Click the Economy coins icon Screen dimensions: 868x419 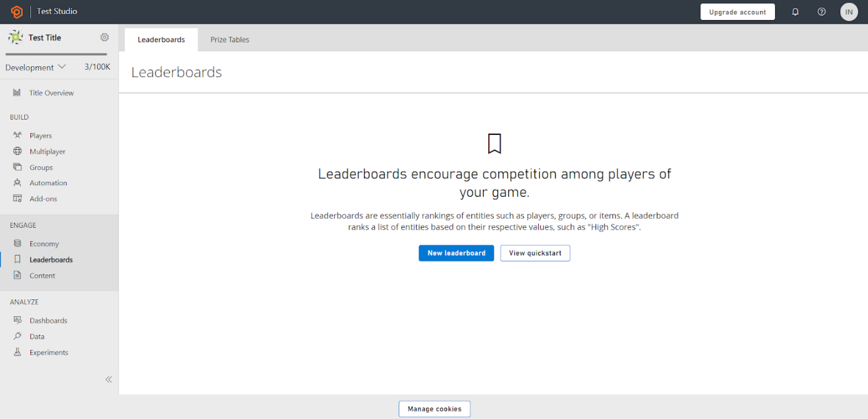click(x=17, y=244)
